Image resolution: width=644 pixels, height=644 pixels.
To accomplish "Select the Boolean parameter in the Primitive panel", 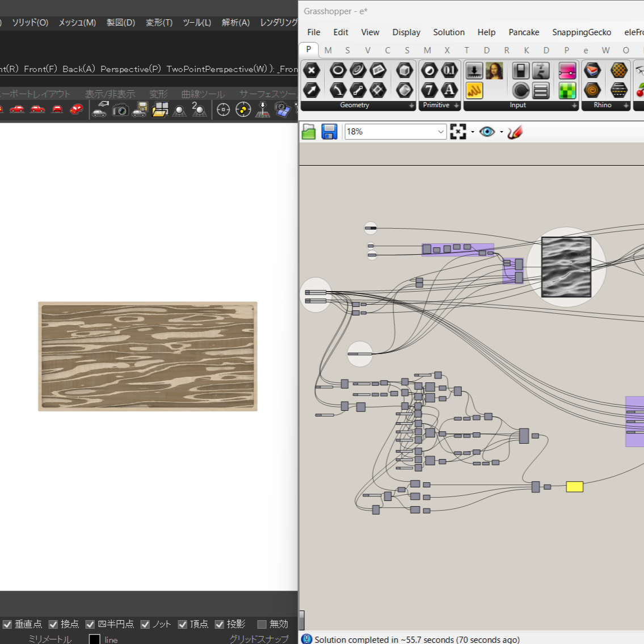I will 429,71.
